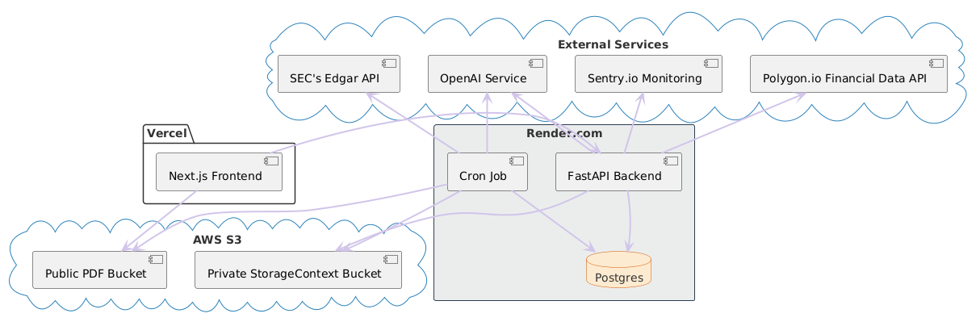Click the Render.com container title
The image size is (980, 326).
pos(563,133)
